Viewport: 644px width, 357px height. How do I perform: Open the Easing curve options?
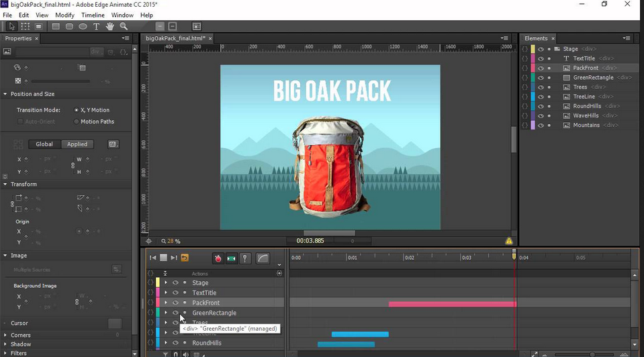(263, 258)
